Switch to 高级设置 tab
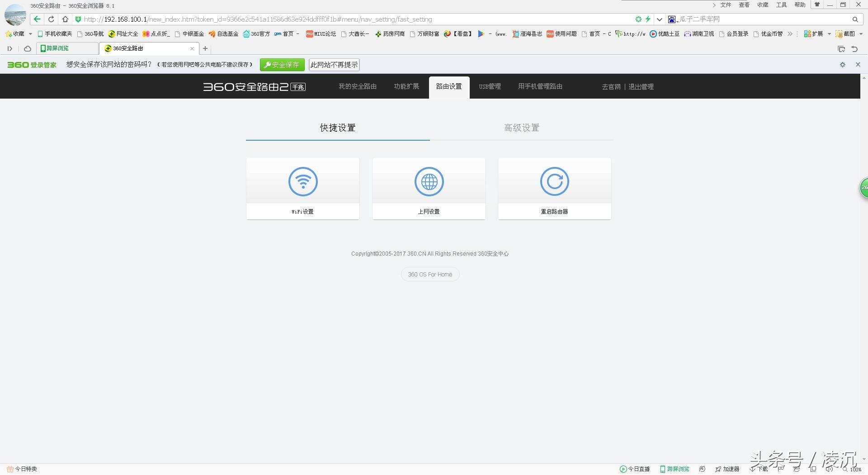This screenshot has height=475, width=868. (522, 128)
